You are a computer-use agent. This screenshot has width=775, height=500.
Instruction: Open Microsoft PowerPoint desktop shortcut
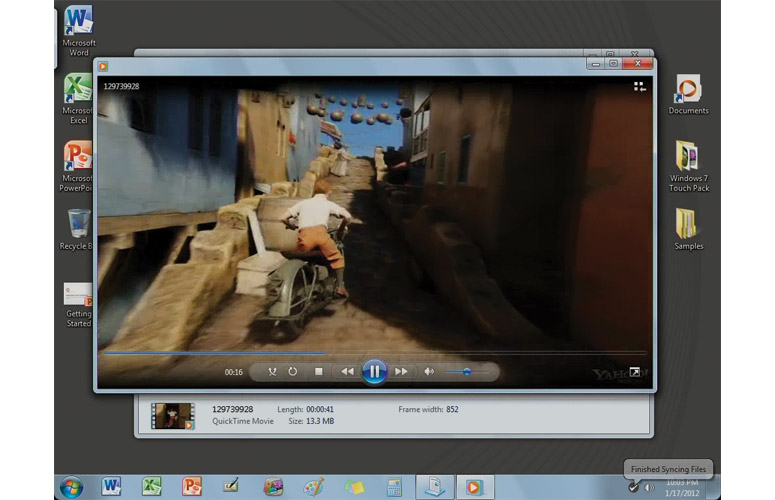78,167
